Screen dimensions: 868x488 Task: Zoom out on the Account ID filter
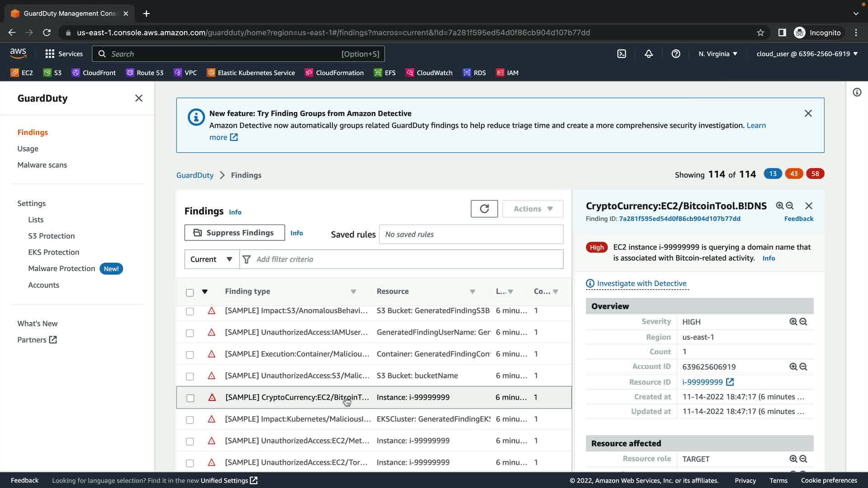tap(803, 367)
